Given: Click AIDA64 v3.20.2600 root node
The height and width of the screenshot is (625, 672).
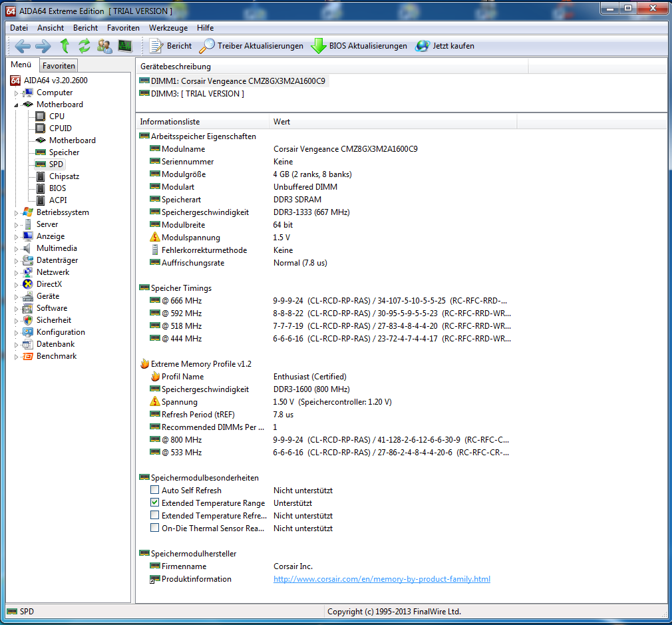Looking at the screenshot, I should [55, 80].
